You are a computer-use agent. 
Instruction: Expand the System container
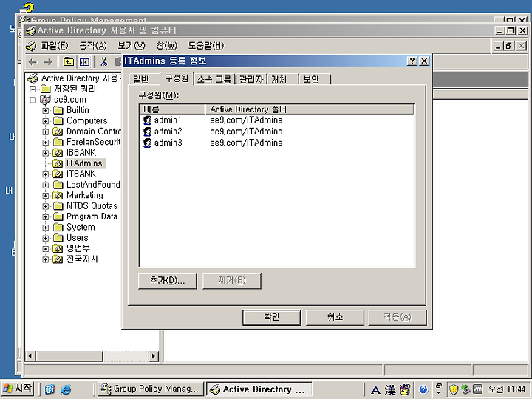pyautogui.click(x=46, y=228)
